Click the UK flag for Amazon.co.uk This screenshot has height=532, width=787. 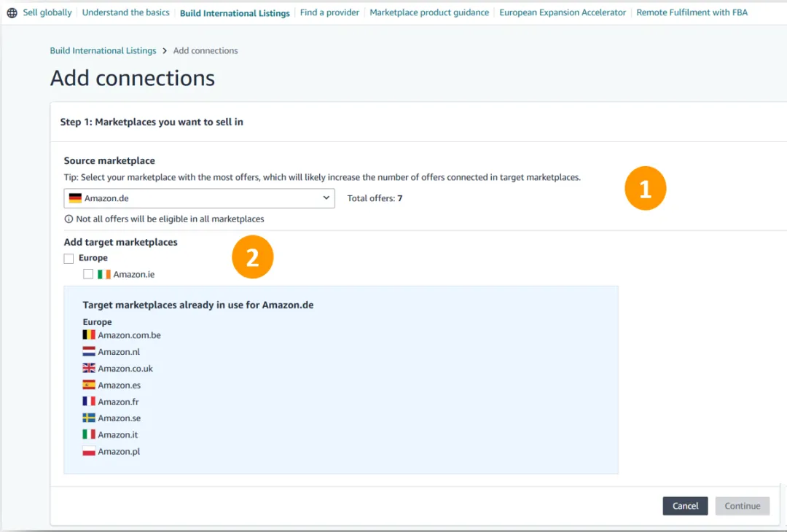pyautogui.click(x=89, y=369)
